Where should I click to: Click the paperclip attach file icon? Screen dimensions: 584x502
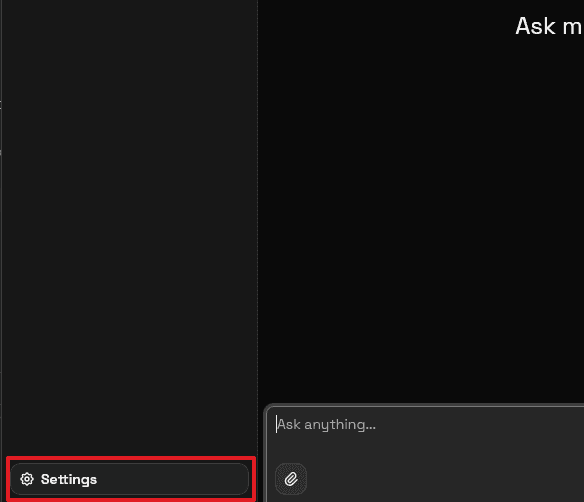click(x=291, y=479)
